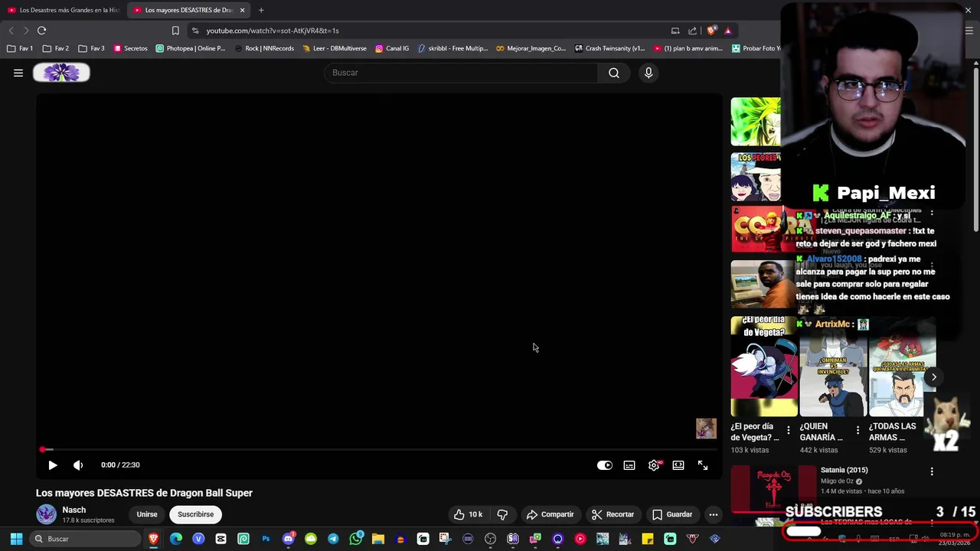Open the Rock | NNRecords bookmark

[x=264, y=48]
